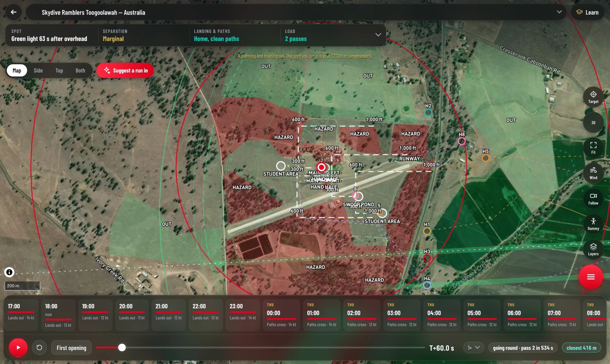The height and width of the screenshot is (364, 610).
Task: Click the red landing target marker
Action: click(321, 167)
